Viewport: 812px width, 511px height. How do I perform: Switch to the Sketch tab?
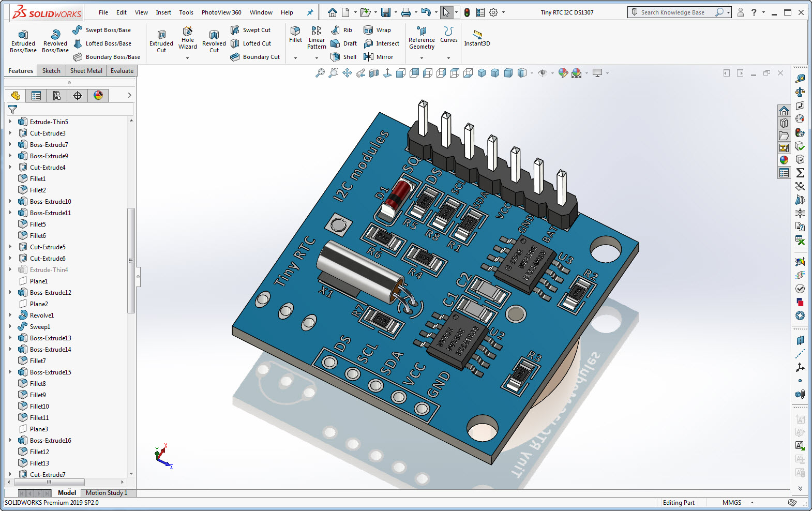51,71
